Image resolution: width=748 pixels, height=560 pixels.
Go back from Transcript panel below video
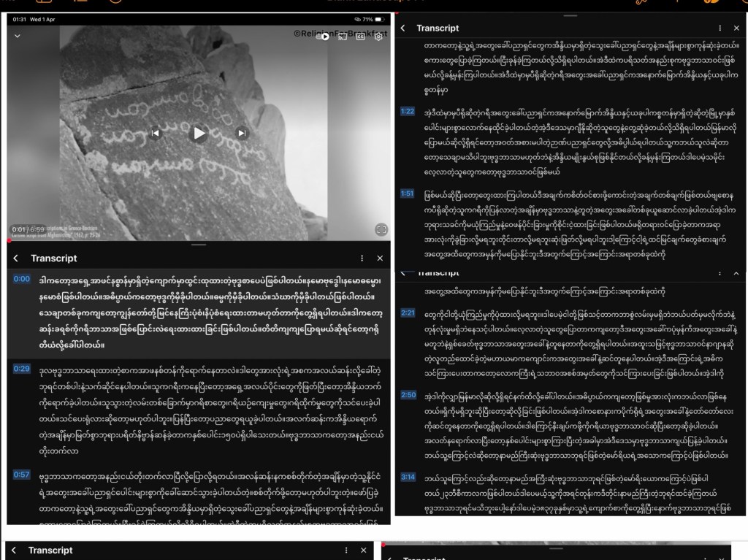pyautogui.click(x=16, y=258)
